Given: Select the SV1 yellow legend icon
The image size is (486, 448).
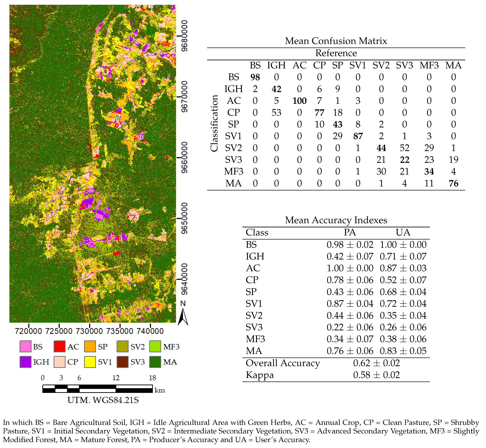Looking at the screenshot, I should coord(90,362).
